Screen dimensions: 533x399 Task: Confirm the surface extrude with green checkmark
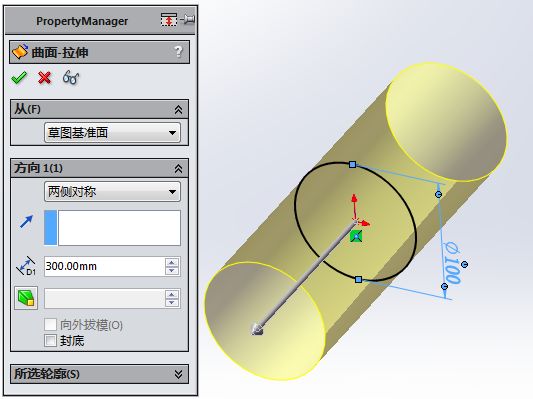[x=19, y=78]
